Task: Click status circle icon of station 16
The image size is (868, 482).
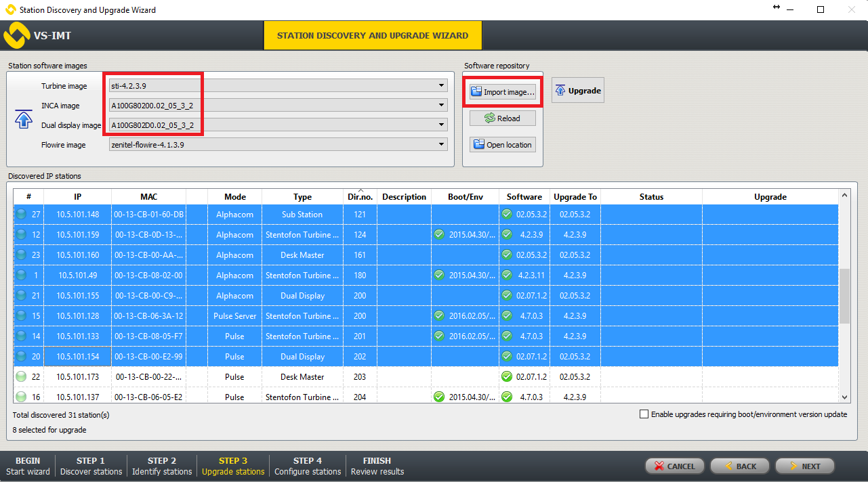Action: (x=20, y=397)
